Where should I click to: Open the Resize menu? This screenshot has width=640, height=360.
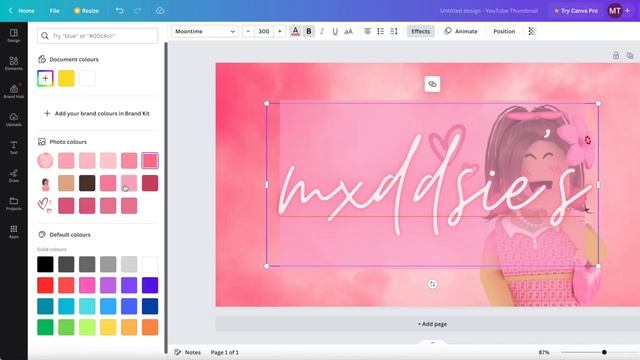pyautogui.click(x=86, y=11)
